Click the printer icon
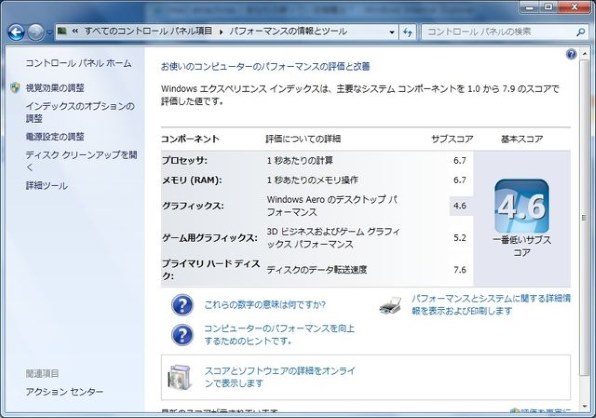Image resolution: width=596 pixels, height=418 pixels. tap(390, 306)
